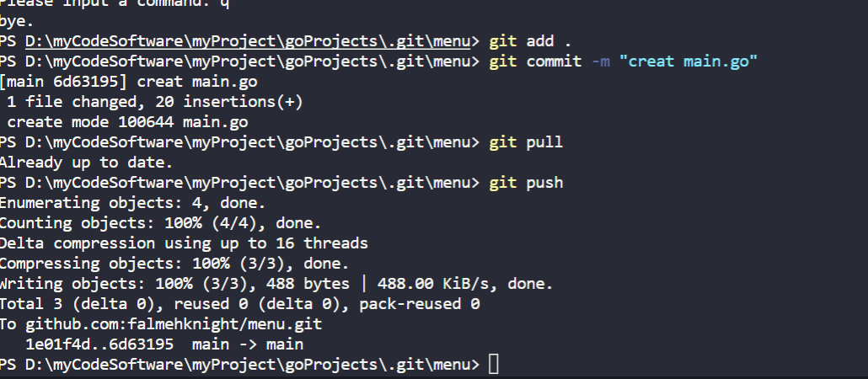Screen dimensions: 868x379
Task: Click the "[main 6d63195] creat main.go" output line
Action: 129,82
